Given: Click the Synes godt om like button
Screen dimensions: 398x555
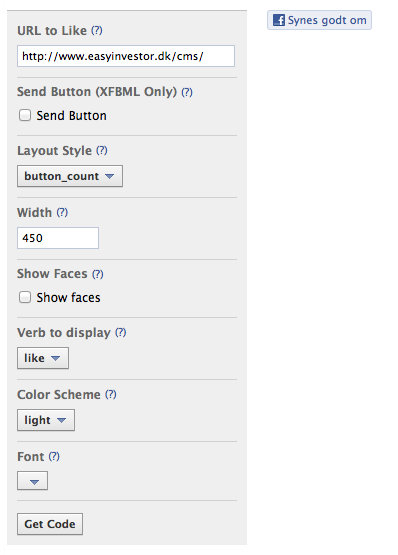Looking at the screenshot, I should tap(319, 20).
